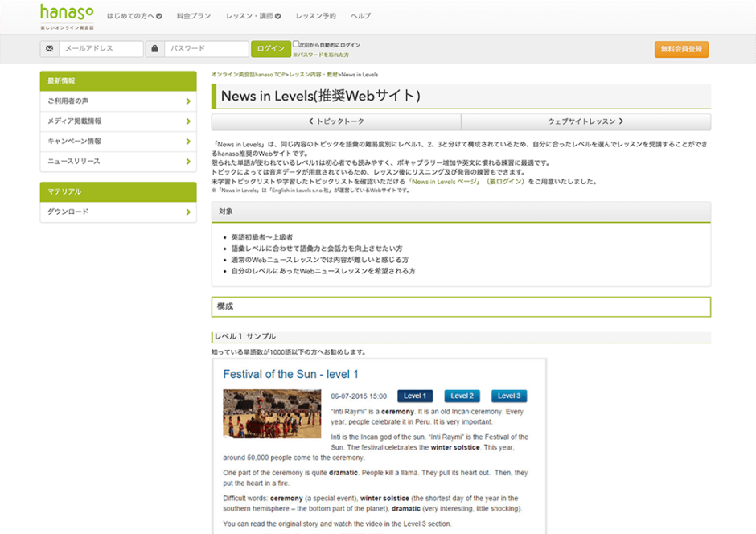Image resolution: width=756 pixels, height=534 pixels.
Task: Click the arrow icon beside ご利用者の声
Action: tap(190, 101)
